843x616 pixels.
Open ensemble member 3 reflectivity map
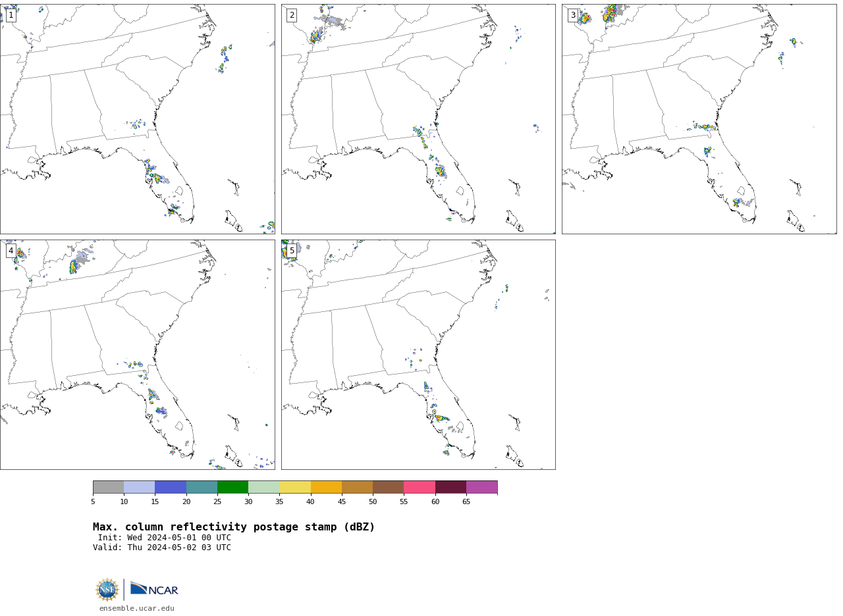click(699, 119)
